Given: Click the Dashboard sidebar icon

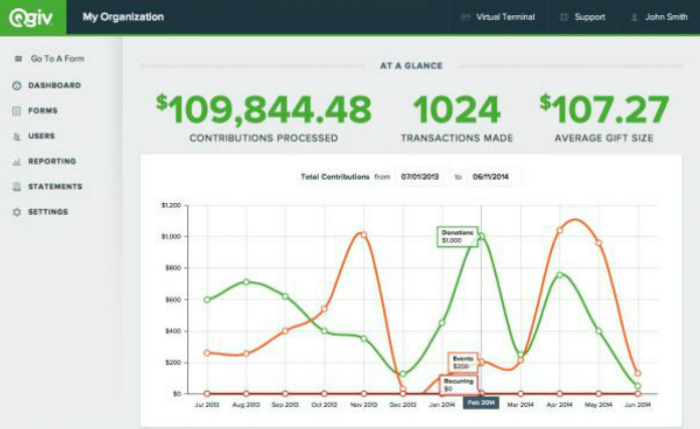Looking at the screenshot, I should pos(16,86).
